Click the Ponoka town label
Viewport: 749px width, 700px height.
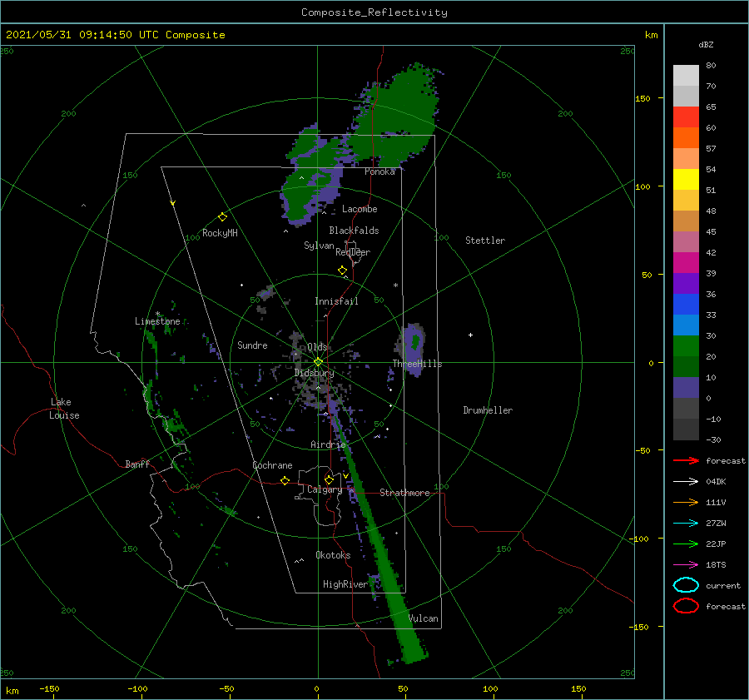379,171
